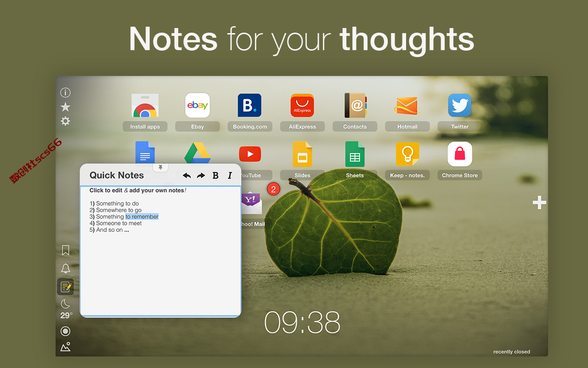The image size is (588, 368).
Task: Click the Quick Notes panel title
Action: (x=117, y=175)
